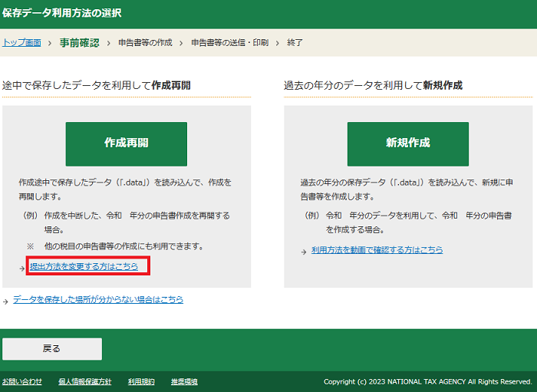The width and height of the screenshot is (537, 392).
Task: Click arrow icon beside 利用方法を動画で確認 link
Action: (305, 252)
